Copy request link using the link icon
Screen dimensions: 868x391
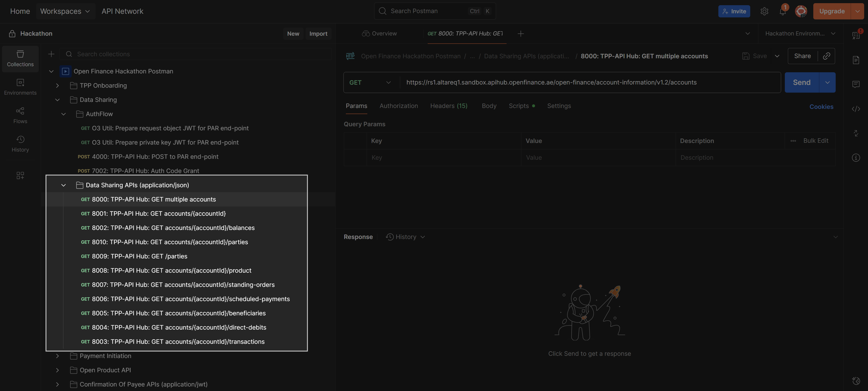[826, 56]
